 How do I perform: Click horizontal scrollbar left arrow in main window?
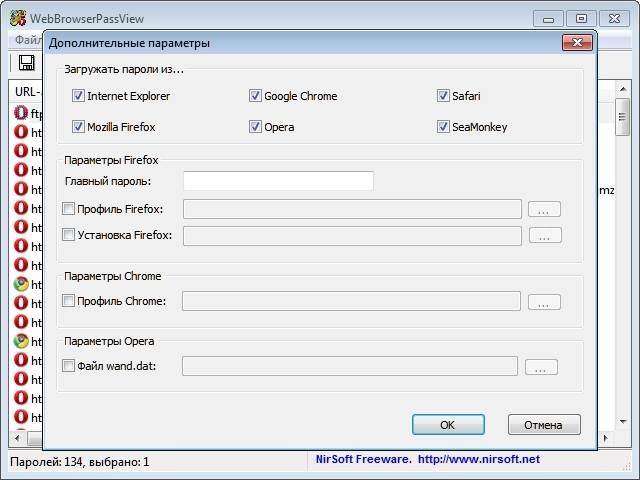pos(17,438)
